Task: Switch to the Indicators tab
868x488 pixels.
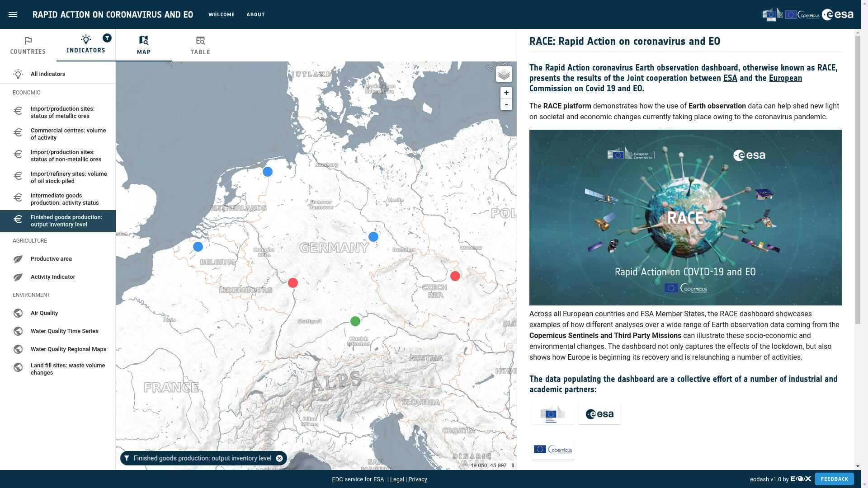Action: pos(86,45)
